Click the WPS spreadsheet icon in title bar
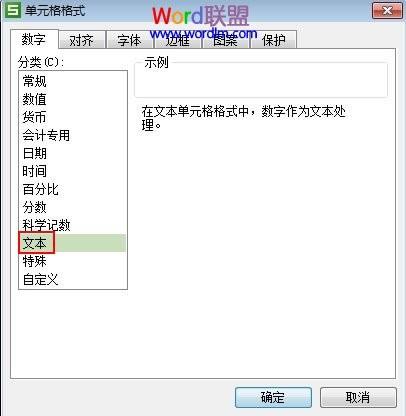406x416 pixels. (x=14, y=10)
